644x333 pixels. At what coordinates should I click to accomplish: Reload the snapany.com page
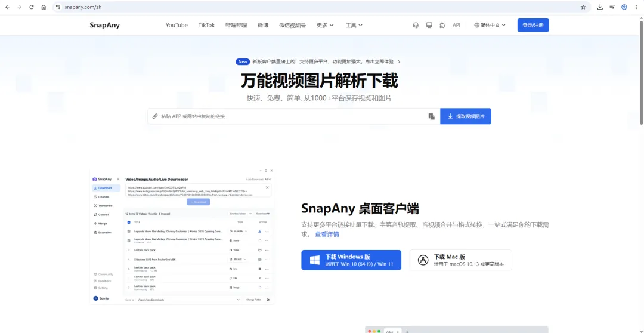tap(32, 7)
